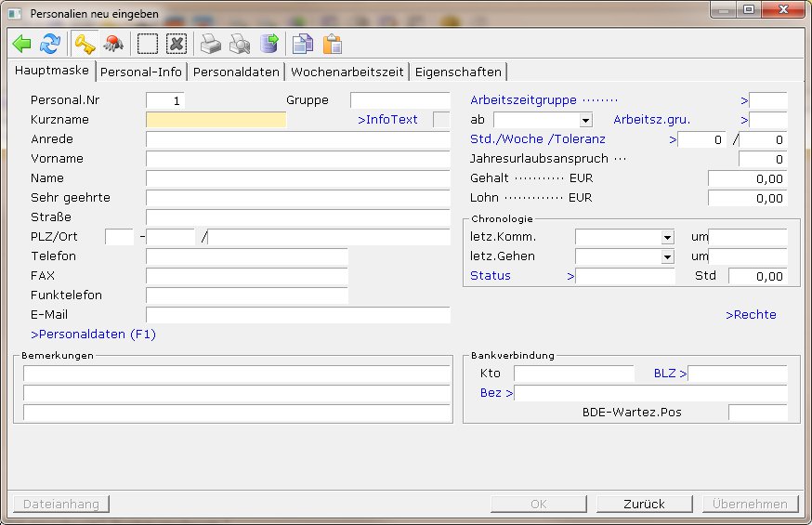Click the empty dashed selection box icon

(x=148, y=44)
